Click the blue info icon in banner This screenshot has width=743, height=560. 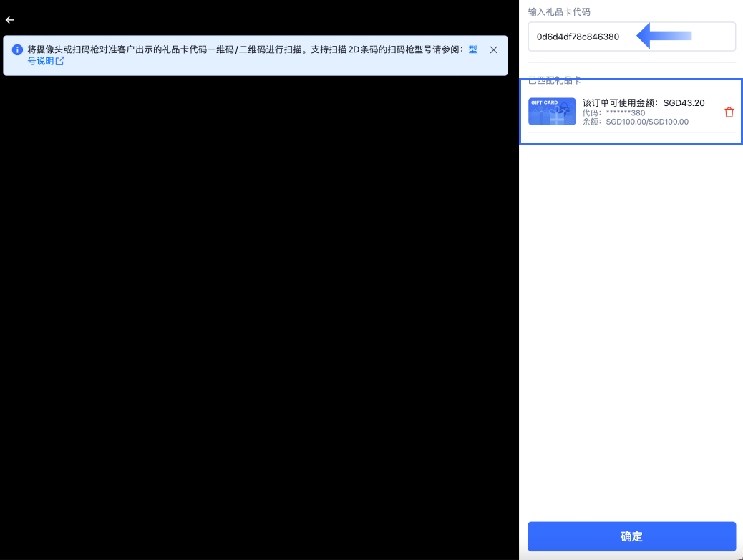17,50
